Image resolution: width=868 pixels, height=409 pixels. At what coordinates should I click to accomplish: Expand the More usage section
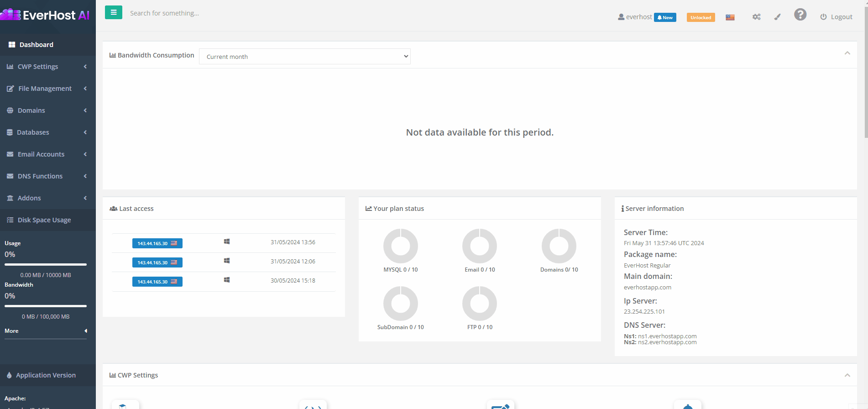coord(46,331)
